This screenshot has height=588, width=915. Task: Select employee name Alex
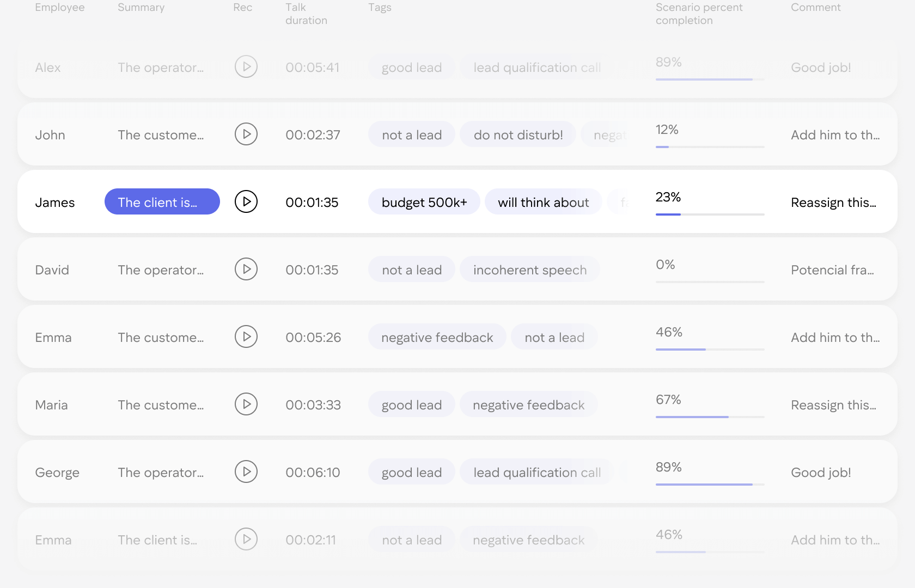pos(48,68)
